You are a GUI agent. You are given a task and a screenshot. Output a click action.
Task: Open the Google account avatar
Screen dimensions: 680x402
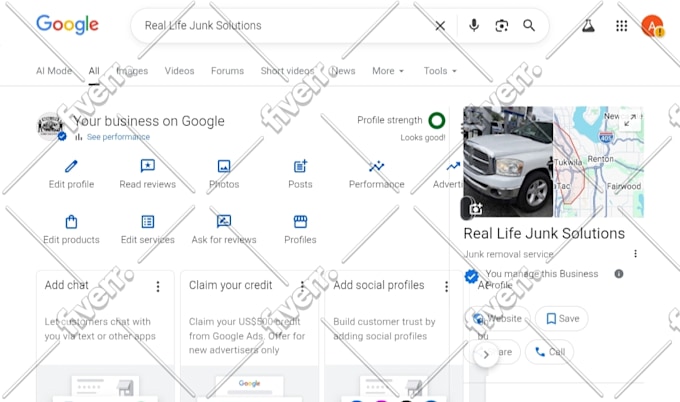tap(652, 26)
